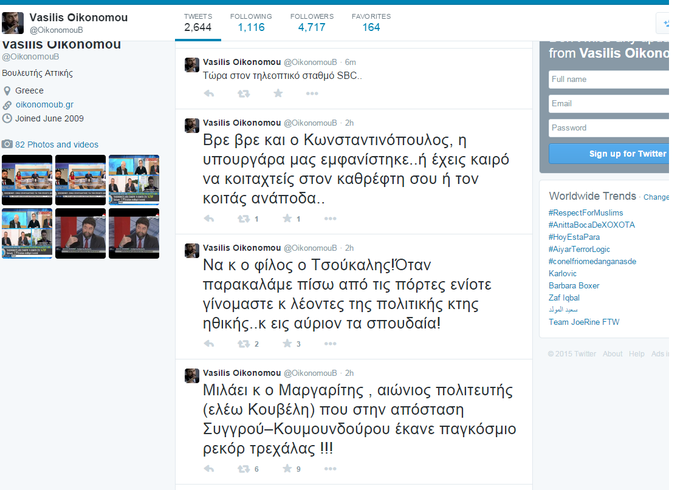Favorite the Μαργαρίτης tweet
Screen dimensions: 700x490
point(287,468)
